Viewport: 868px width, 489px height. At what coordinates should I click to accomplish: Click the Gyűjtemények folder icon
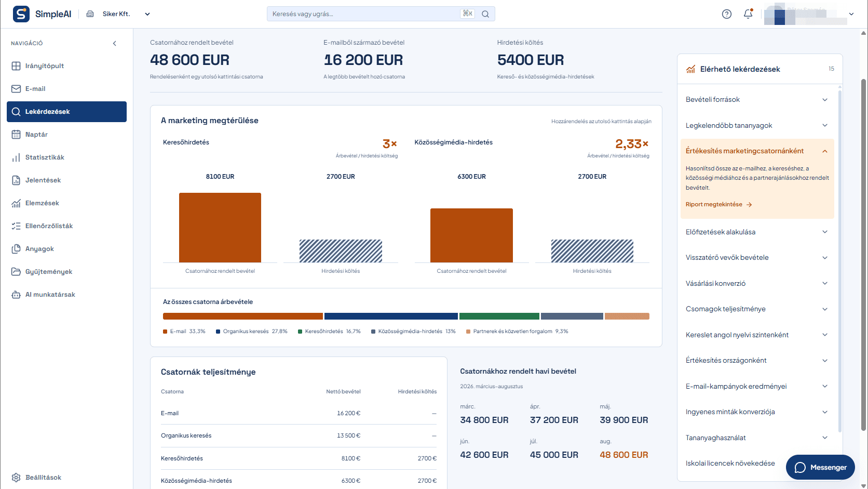tap(16, 272)
